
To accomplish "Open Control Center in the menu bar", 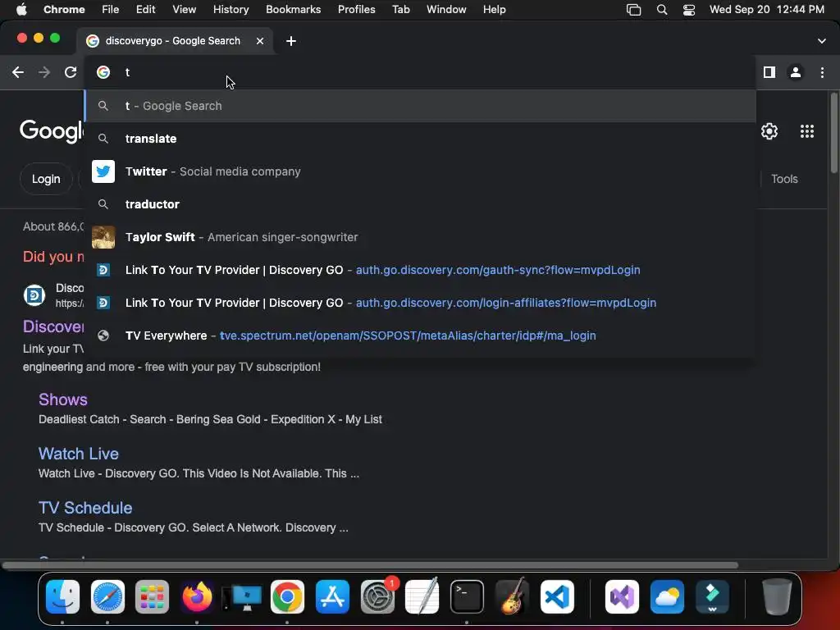I will coord(689,10).
